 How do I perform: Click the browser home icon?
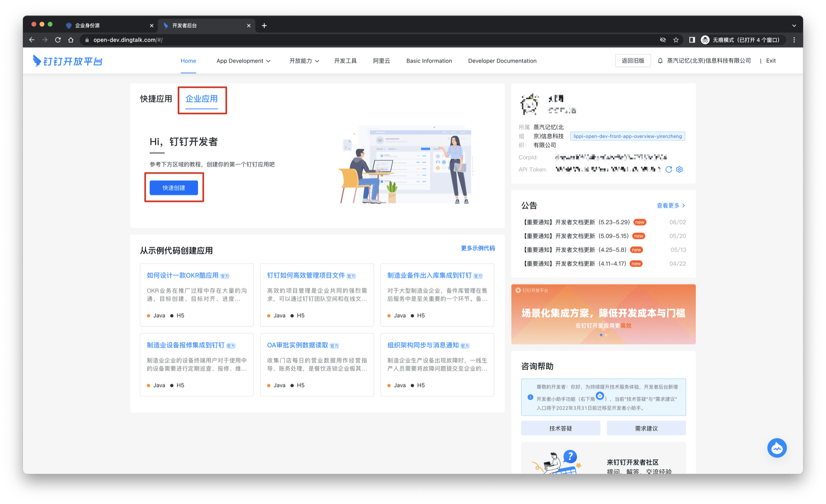click(x=71, y=40)
